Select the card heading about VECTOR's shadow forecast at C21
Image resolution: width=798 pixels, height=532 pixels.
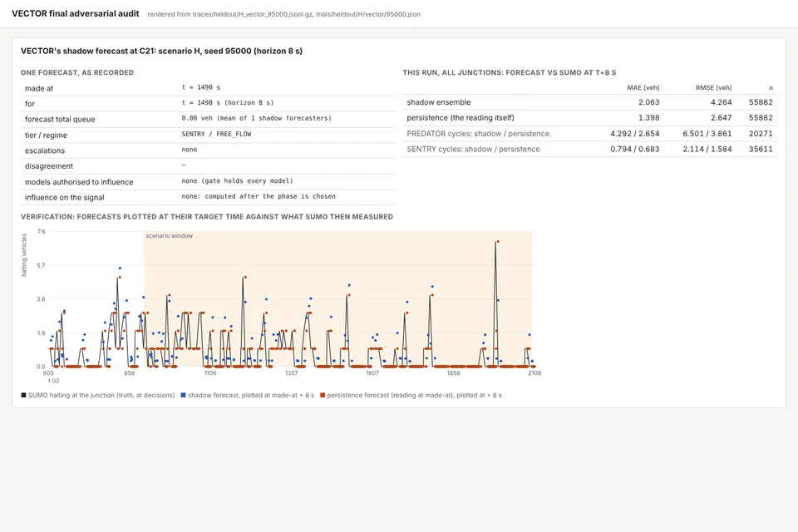[162, 51]
